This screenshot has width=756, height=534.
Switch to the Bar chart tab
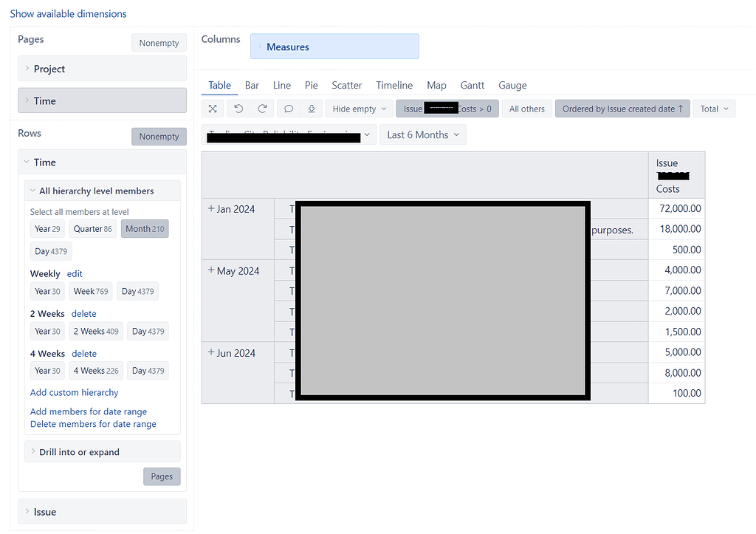(252, 85)
